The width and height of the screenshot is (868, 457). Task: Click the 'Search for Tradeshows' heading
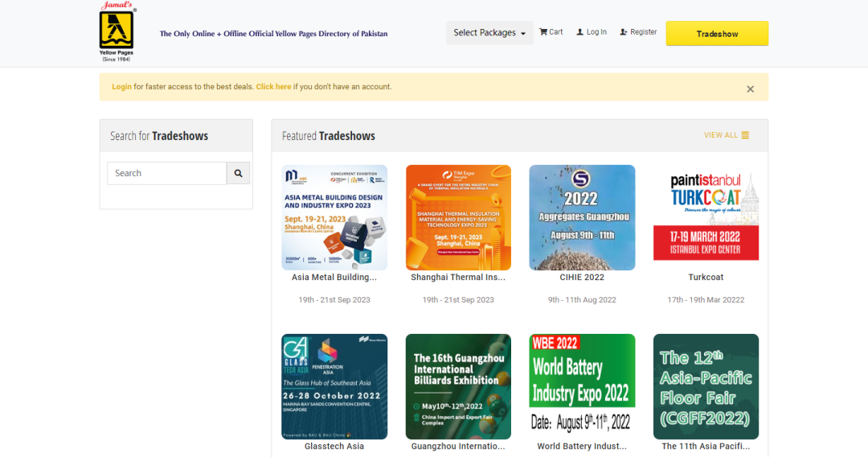[x=159, y=136]
